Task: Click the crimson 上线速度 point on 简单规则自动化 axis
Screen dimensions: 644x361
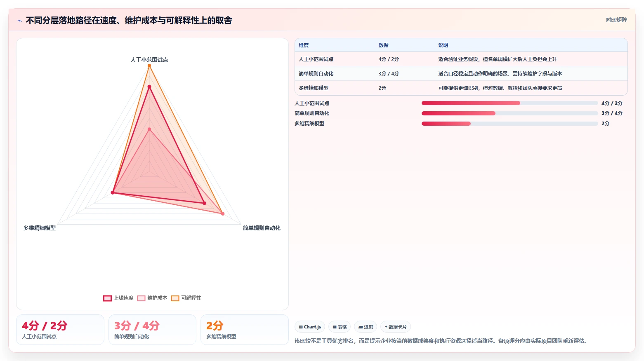Action: 204,203
